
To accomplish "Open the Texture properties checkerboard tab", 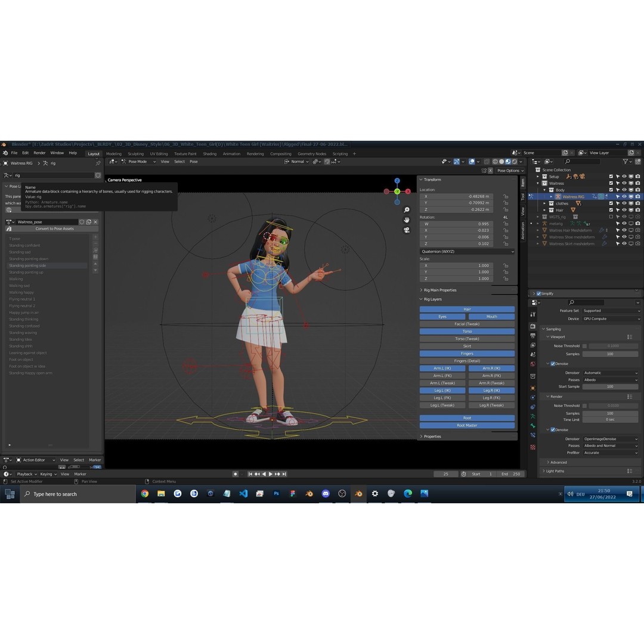I will (x=532, y=447).
